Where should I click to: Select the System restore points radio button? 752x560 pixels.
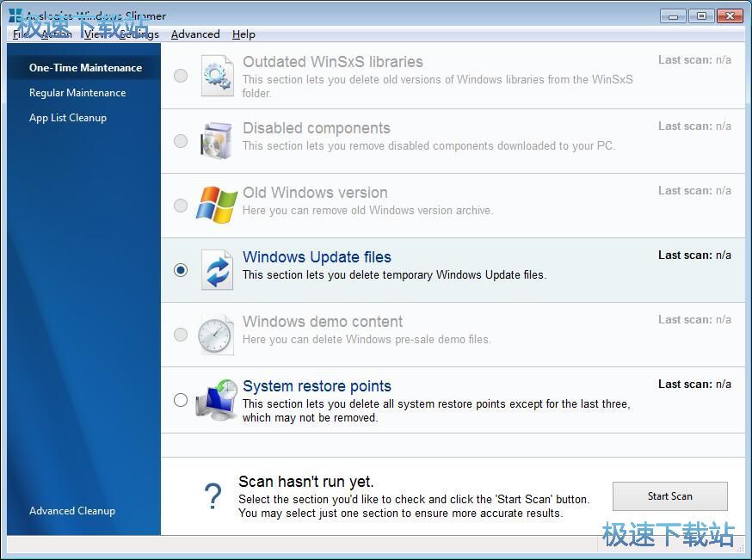pyautogui.click(x=181, y=399)
